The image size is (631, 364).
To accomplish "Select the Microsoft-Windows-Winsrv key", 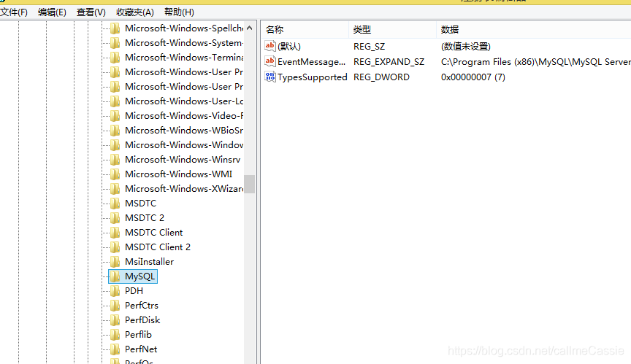I will pos(183,160).
